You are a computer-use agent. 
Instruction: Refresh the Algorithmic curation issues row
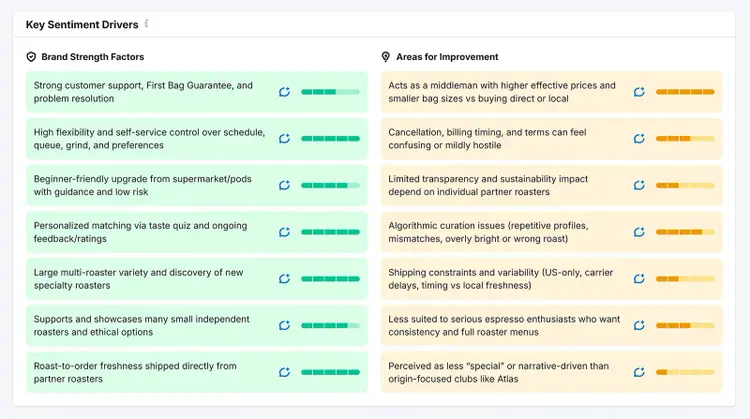pos(639,232)
